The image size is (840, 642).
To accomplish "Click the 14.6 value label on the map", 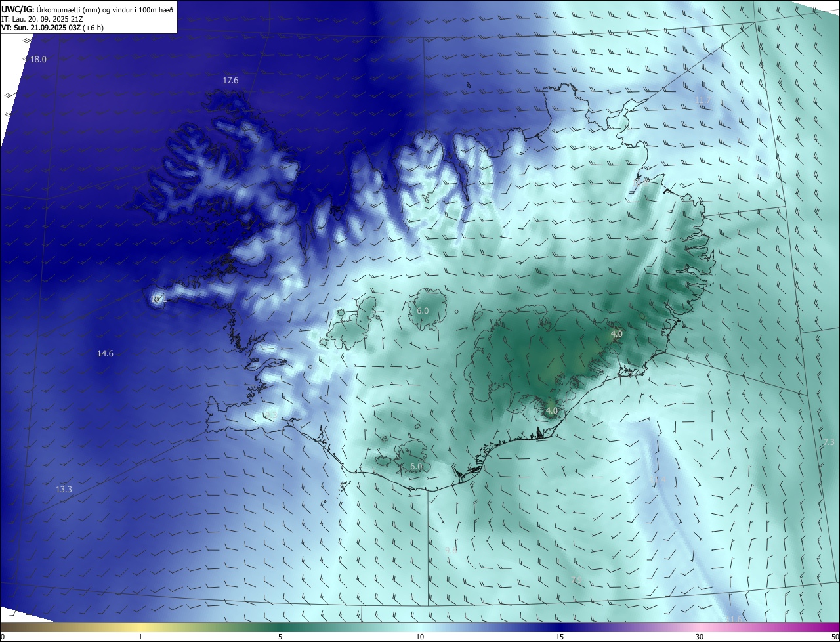I will (105, 353).
